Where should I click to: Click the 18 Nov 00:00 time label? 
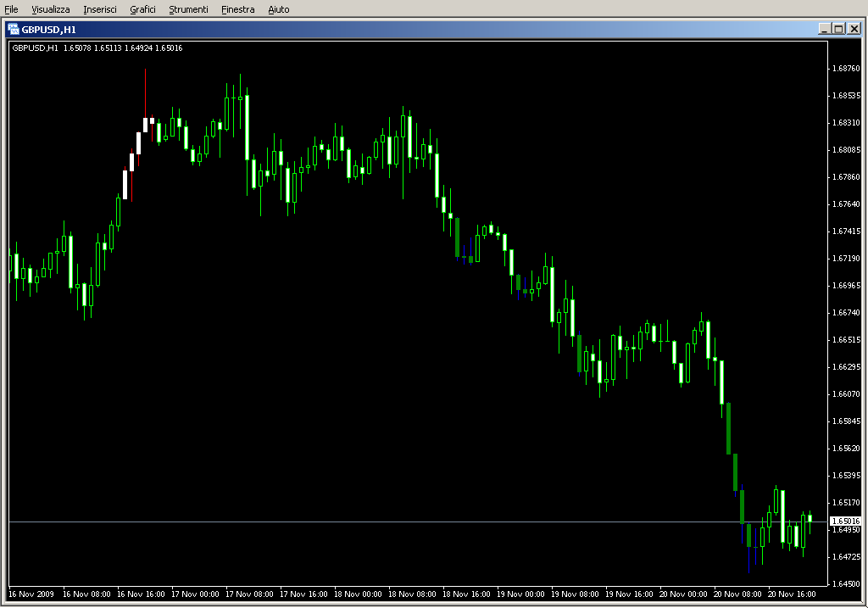[x=358, y=594]
